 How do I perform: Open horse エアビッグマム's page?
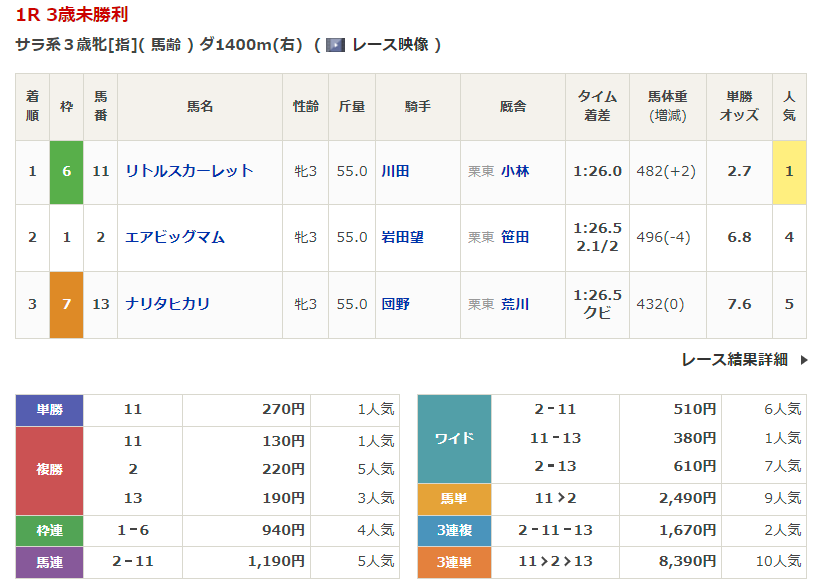click(x=175, y=237)
